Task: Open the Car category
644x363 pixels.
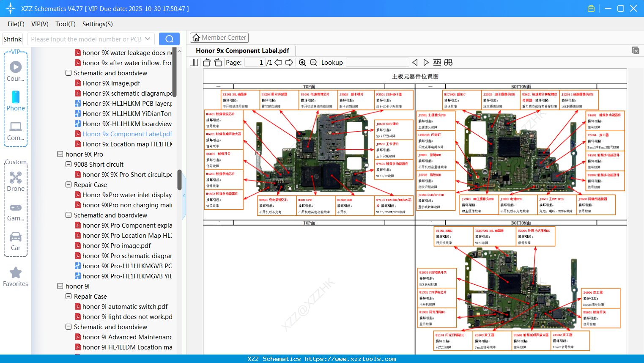Action: [x=16, y=241]
